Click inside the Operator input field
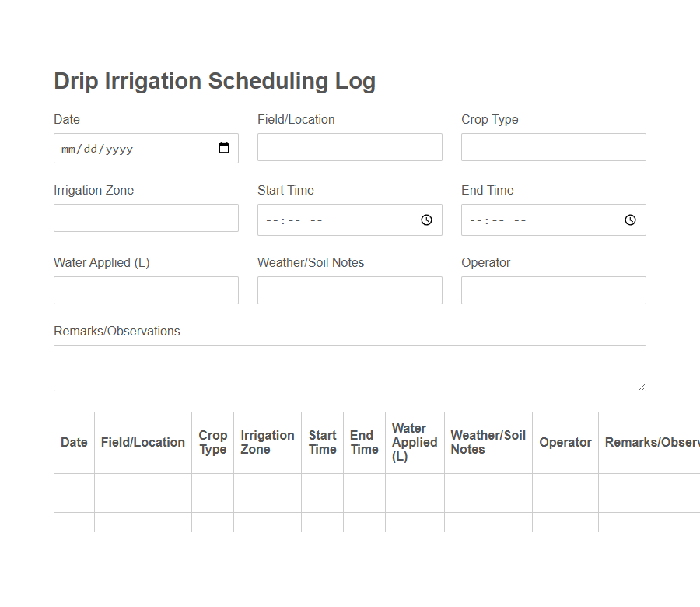 coord(553,290)
